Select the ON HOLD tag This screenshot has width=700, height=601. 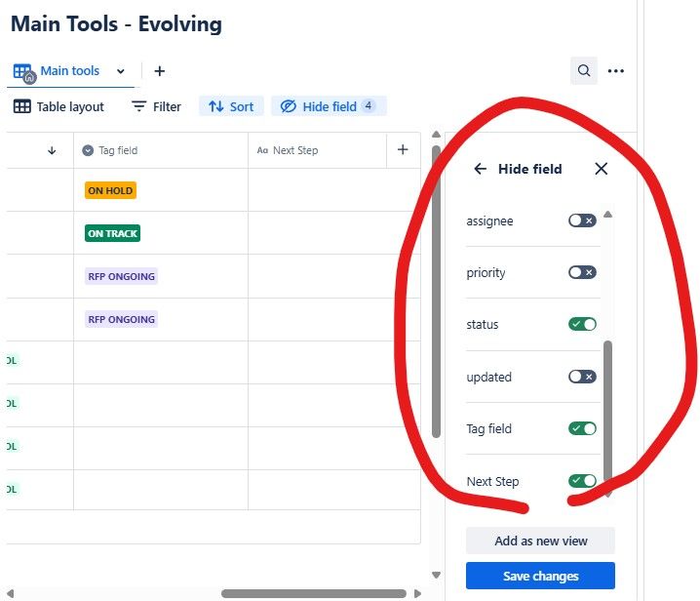pyautogui.click(x=110, y=190)
